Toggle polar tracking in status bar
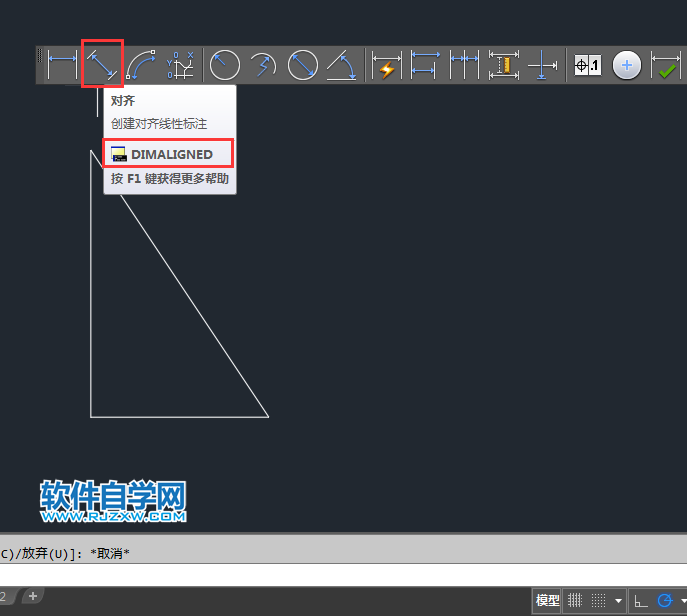Screen dimensions: 687x616 [x=665, y=600]
